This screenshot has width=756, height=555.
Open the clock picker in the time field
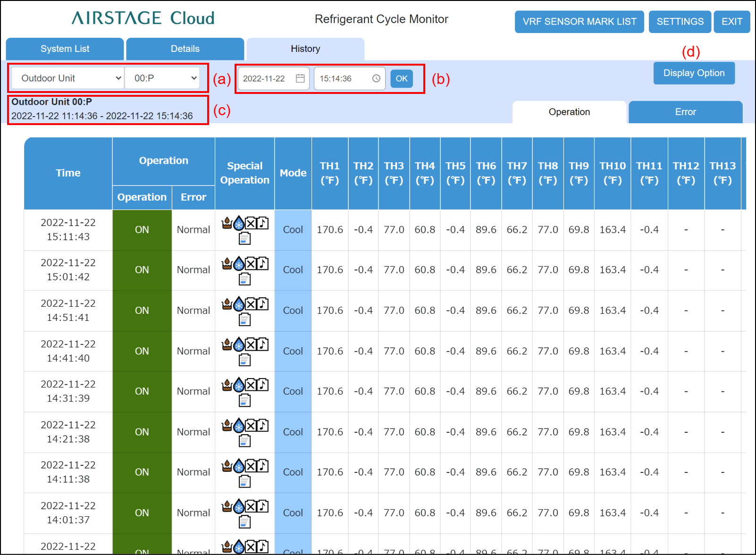376,78
